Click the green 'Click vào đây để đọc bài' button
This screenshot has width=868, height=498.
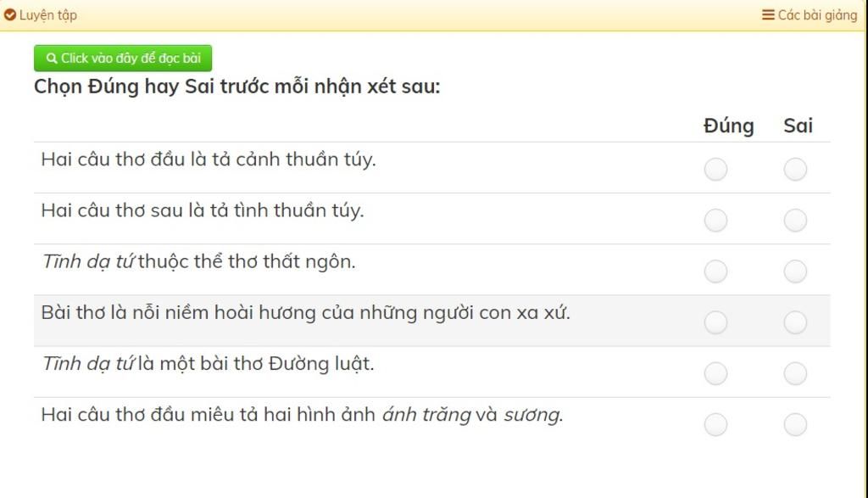pos(123,59)
